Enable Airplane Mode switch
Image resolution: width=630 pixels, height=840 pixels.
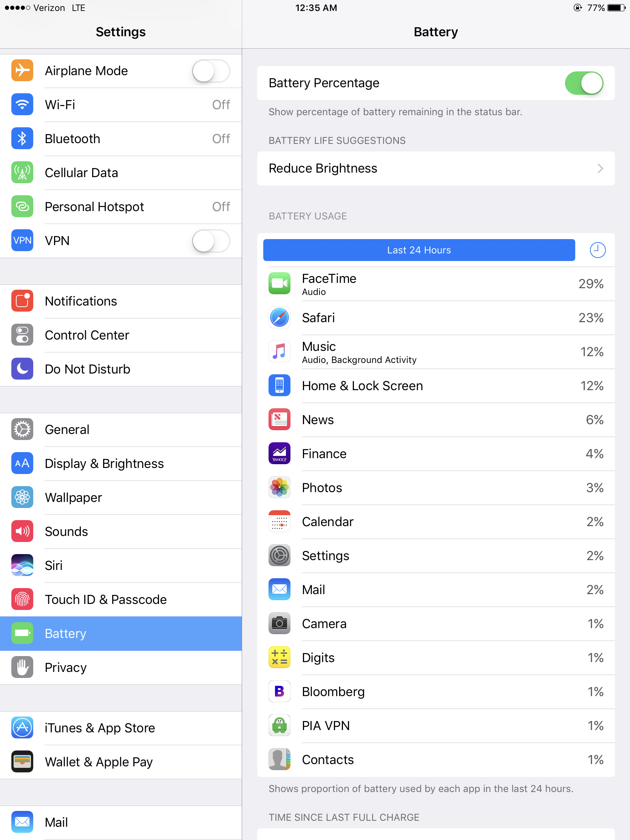pos(211,71)
